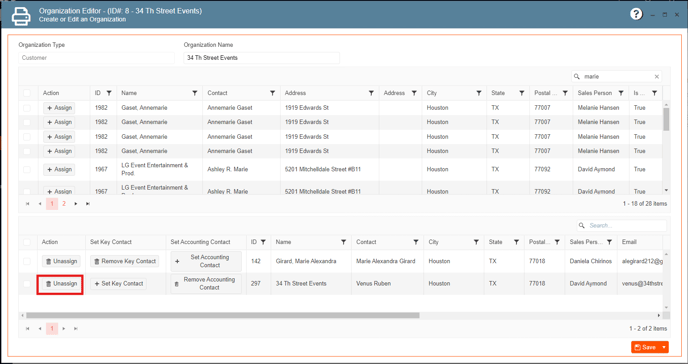The image size is (688, 364).
Task: Open filter for City column in lower grid
Action: coord(476,242)
